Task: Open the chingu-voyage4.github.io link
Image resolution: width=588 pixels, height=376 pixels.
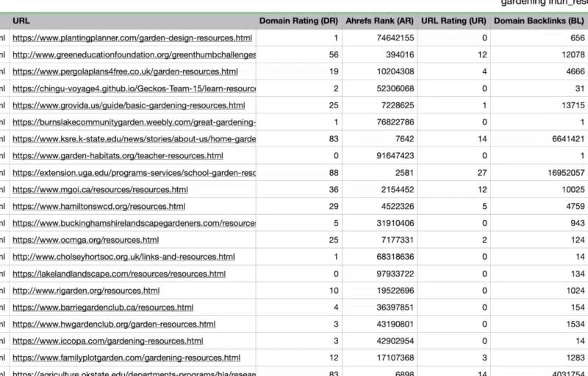Action: 135,88
